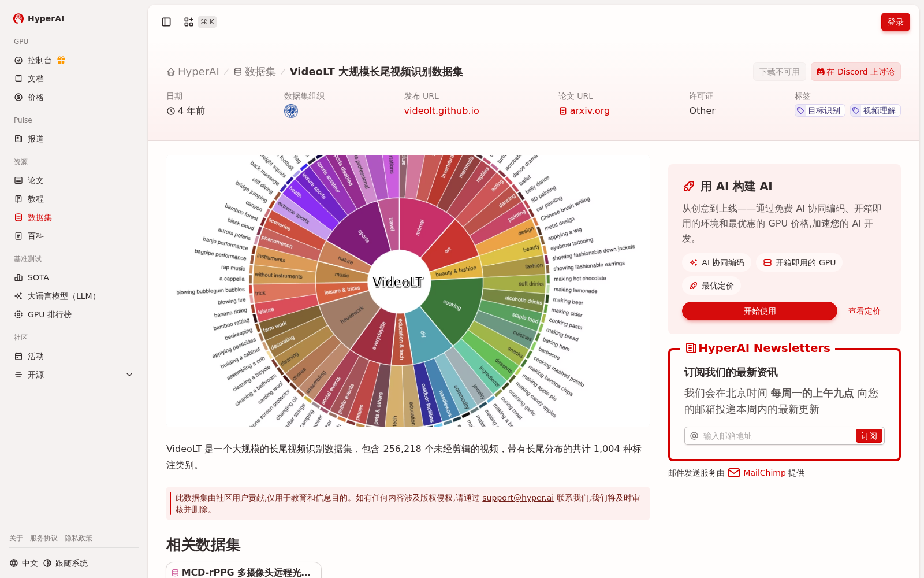924x578 pixels.
Task: Open the 中文 language selector
Action: [24, 563]
